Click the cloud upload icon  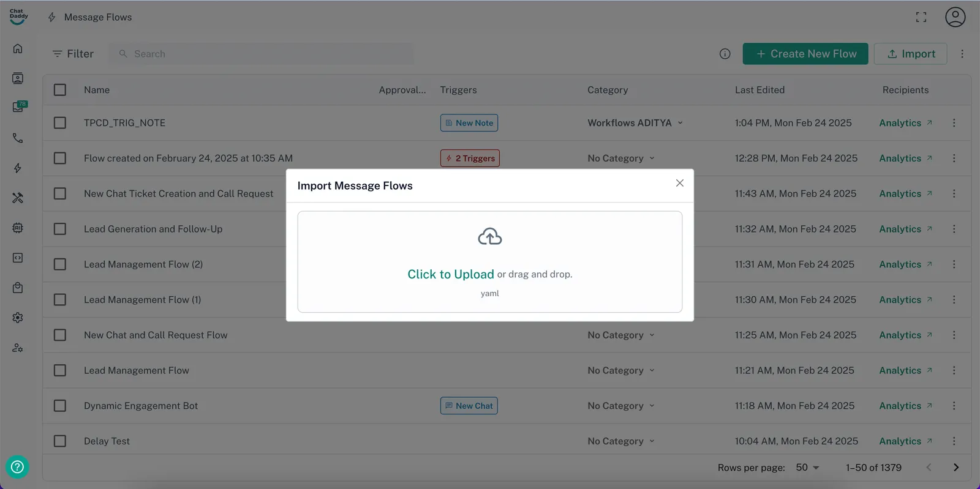coord(489,237)
